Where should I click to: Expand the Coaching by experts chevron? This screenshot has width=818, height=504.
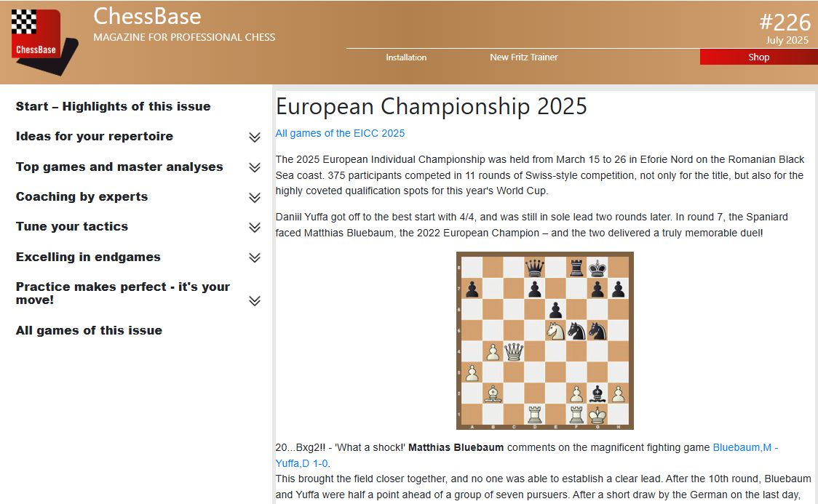tap(254, 198)
